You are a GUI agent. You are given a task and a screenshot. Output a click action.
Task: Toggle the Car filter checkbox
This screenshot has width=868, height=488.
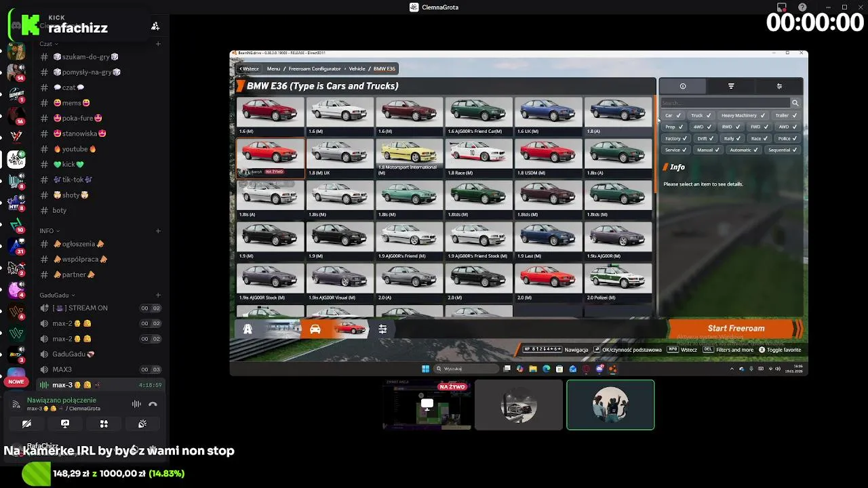pyautogui.click(x=672, y=115)
